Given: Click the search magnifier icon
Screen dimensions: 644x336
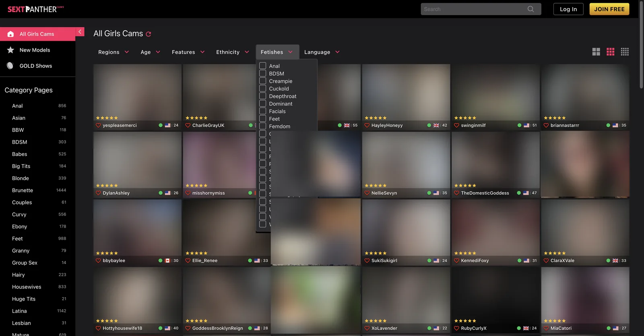Looking at the screenshot, I should click(x=530, y=9).
